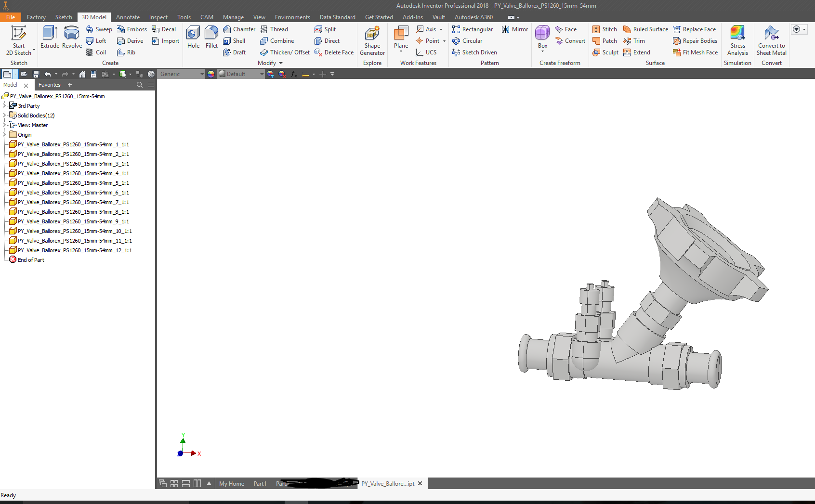Close the Model browser tab
Image resolution: width=815 pixels, height=504 pixels.
pyautogui.click(x=26, y=85)
